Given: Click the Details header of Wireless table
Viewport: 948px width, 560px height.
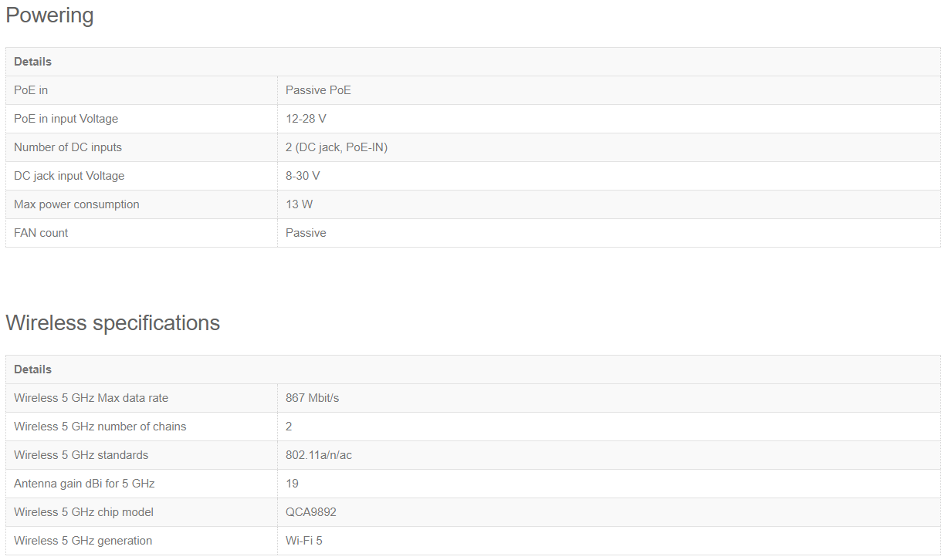Looking at the screenshot, I should pos(32,369).
